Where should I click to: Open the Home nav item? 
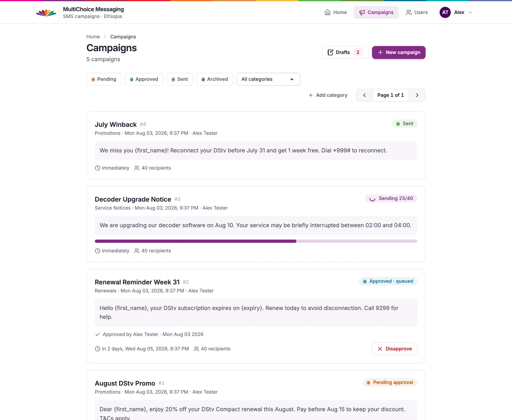pos(336,12)
